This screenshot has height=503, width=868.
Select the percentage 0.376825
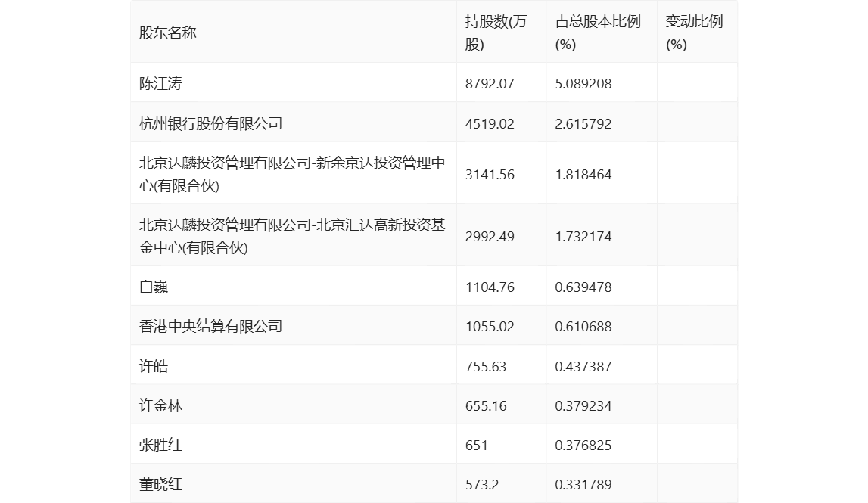click(583, 445)
